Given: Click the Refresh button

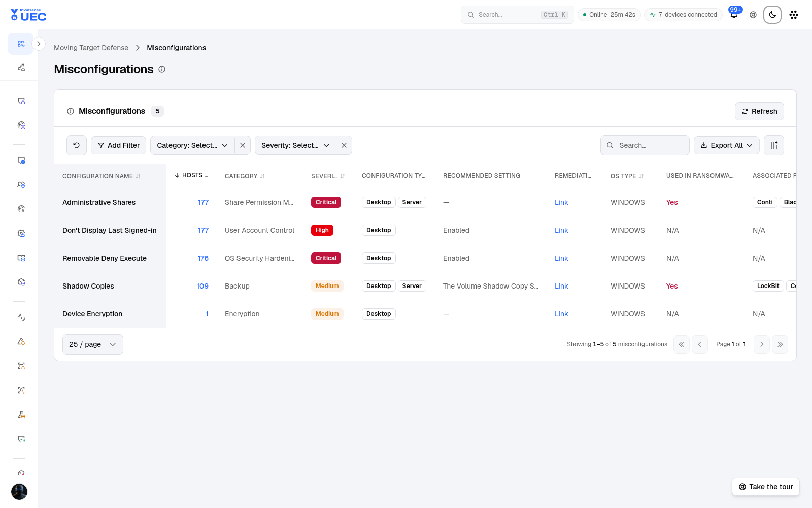Looking at the screenshot, I should [x=759, y=111].
